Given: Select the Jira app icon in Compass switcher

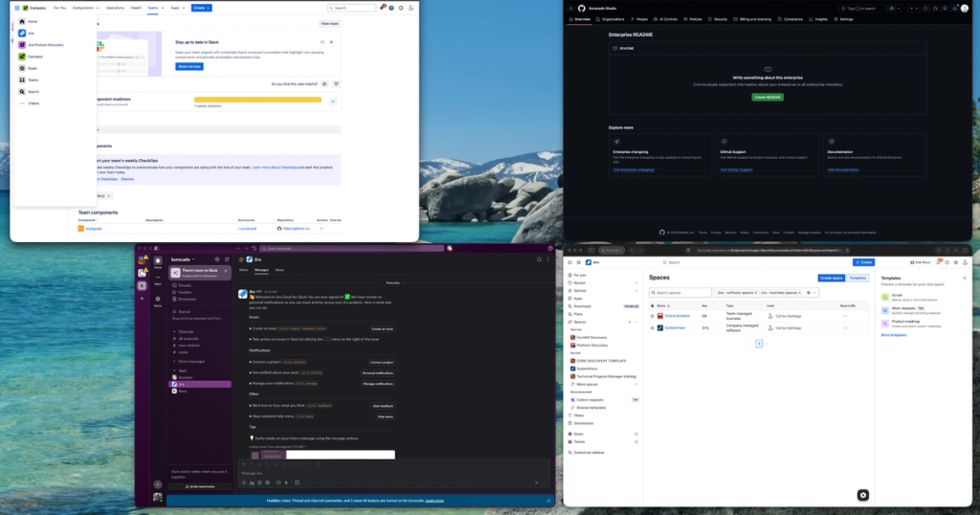Looking at the screenshot, I should pyautogui.click(x=22, y=34).
